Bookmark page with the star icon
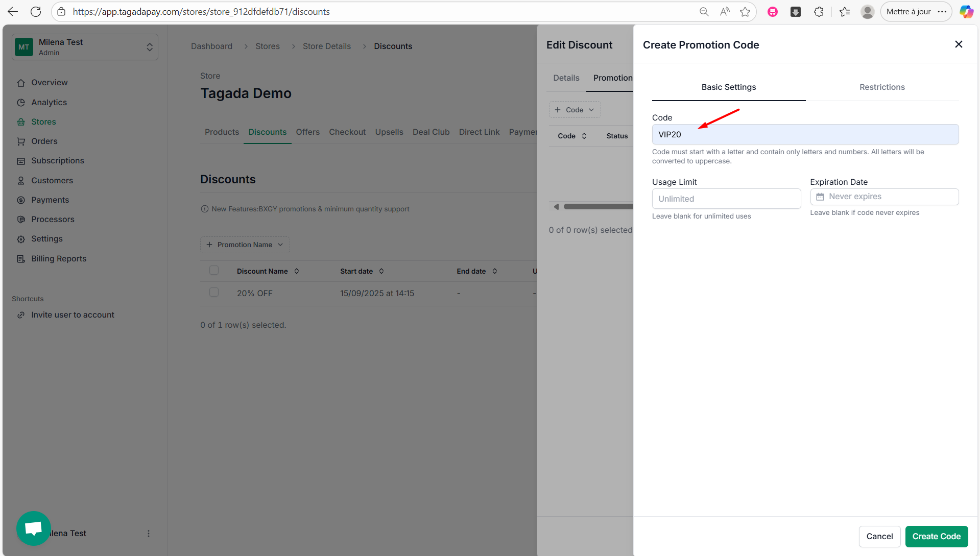This screenshot has width=980, height=556. pyautogui.click(x=745, y=12)
